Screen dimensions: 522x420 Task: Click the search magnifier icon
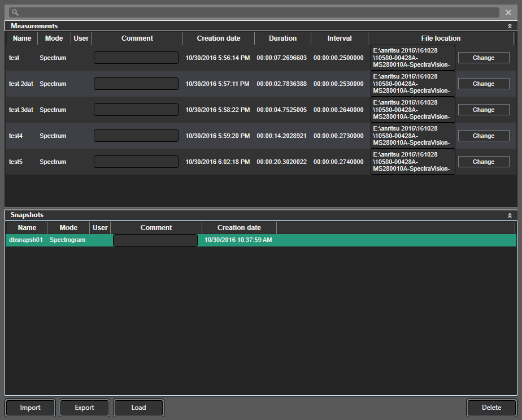tap(14, 12)
